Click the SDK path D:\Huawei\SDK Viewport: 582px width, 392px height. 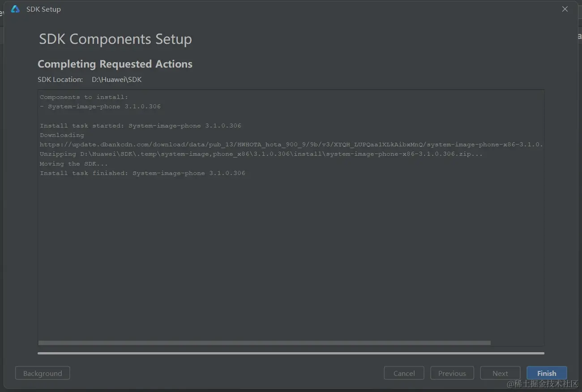click(x=117, y=80)
